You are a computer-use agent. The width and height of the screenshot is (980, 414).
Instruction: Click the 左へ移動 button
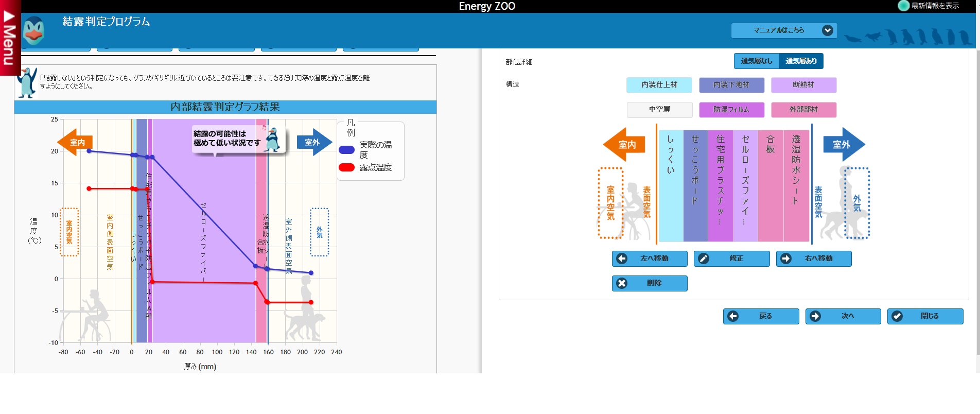tap(650, 258)
